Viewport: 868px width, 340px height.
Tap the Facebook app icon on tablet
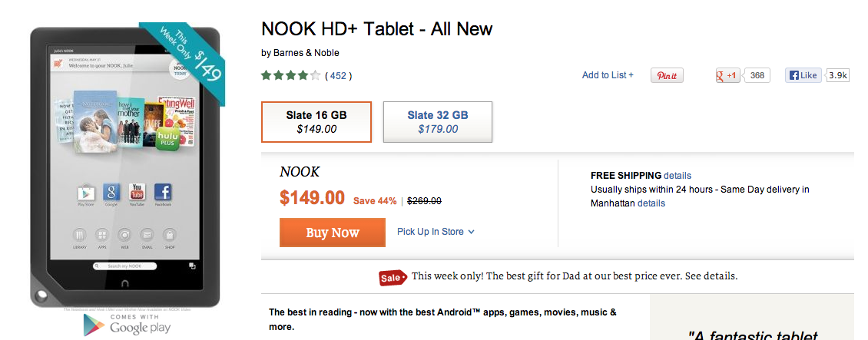point(163,193)
